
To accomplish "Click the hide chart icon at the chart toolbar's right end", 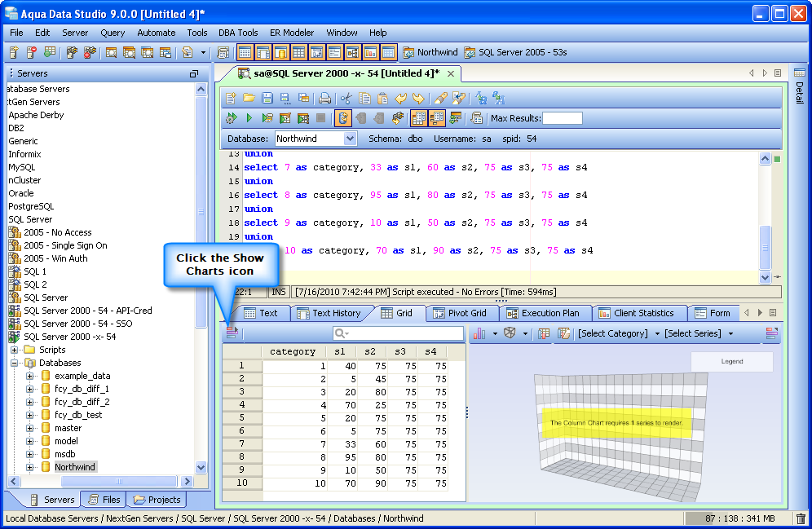I will click(x=771, y=333).
